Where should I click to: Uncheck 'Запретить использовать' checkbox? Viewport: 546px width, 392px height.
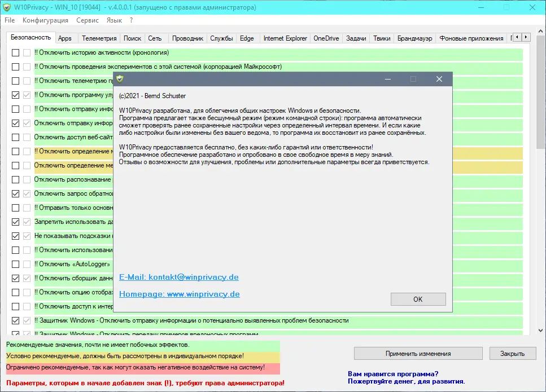tap(15, 222)
